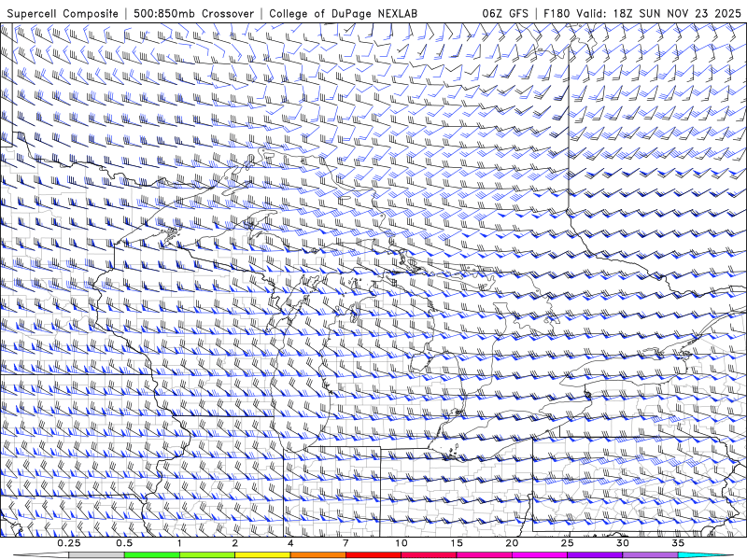This screenshot has height=560, width=747.
Task: Click the 'Supercell Composite' title text
Action: [x=63, y=14]
